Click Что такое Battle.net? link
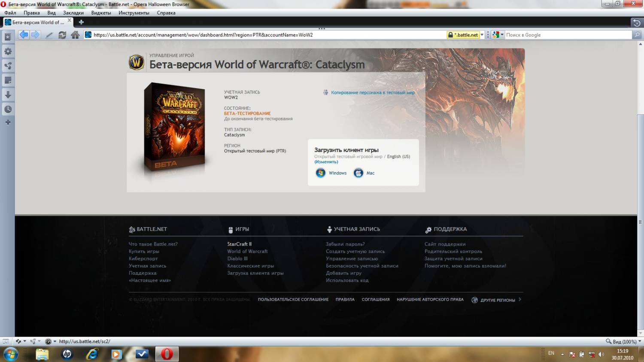The image size is (644, 362). click(x=153, y=244)
